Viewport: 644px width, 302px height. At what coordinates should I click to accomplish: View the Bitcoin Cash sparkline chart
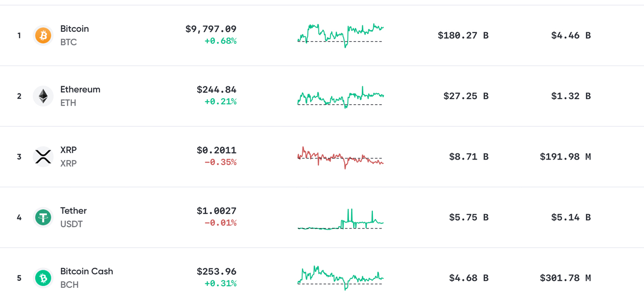[x=341, y=278]
